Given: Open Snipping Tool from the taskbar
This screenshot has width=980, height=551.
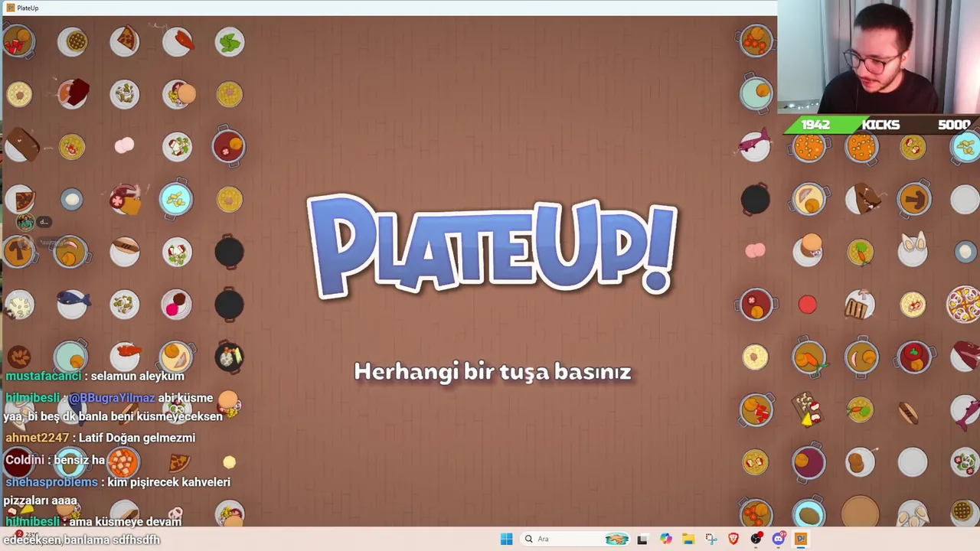Looking at the screenshot, I should click(710, 539).
